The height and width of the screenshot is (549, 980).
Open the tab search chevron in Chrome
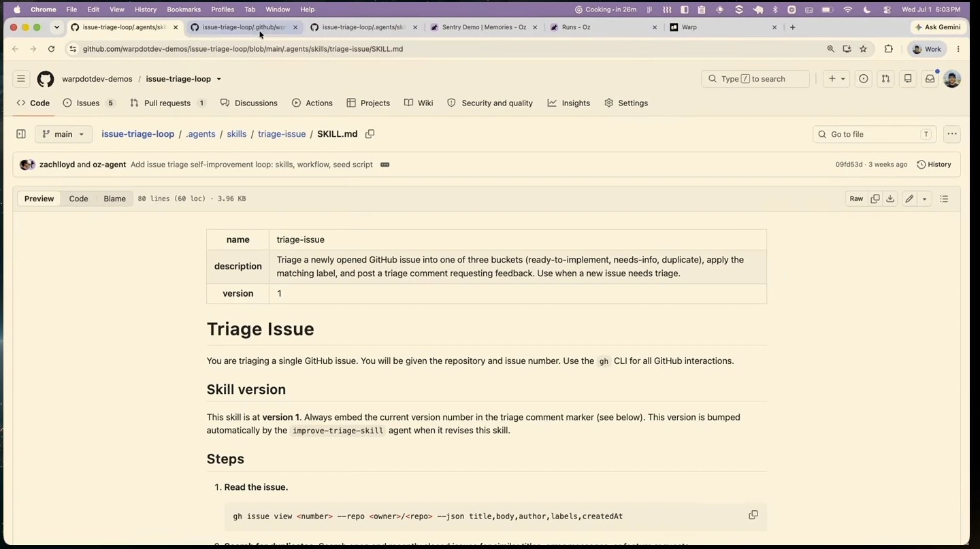pyautogui.click(x=56, y=27)
